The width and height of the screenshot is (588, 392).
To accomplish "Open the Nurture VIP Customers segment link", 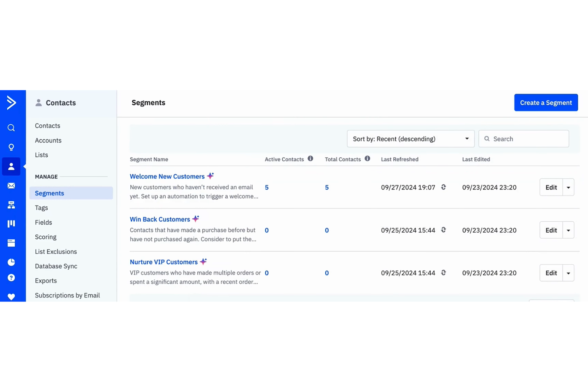I will (x=164, y=262).
